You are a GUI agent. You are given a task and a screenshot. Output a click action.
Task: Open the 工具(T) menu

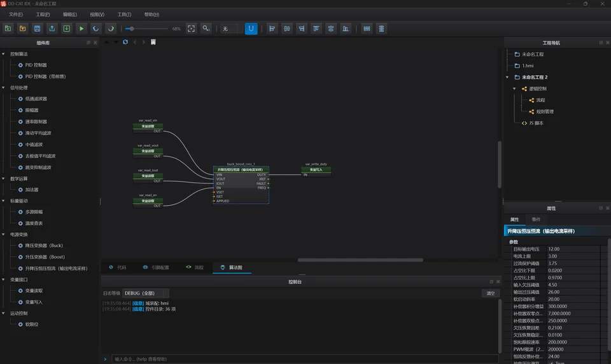(x=124, y=15)
